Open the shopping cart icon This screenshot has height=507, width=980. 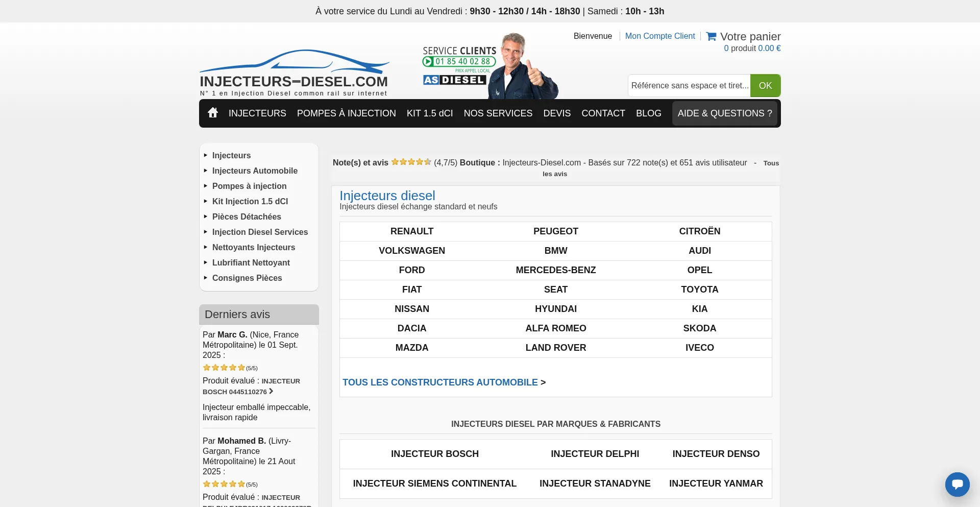tap(711, 36)
